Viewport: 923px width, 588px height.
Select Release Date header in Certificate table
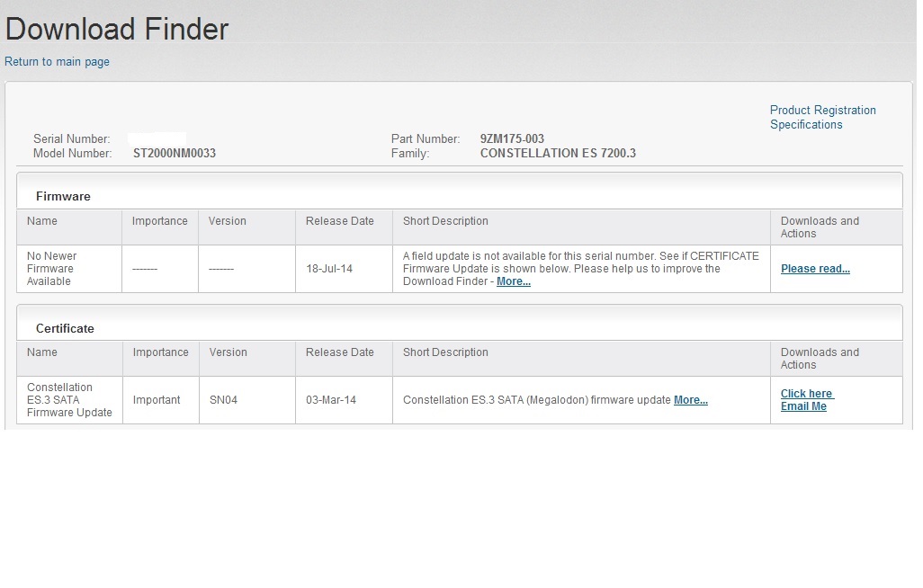(x=340, y=352)
